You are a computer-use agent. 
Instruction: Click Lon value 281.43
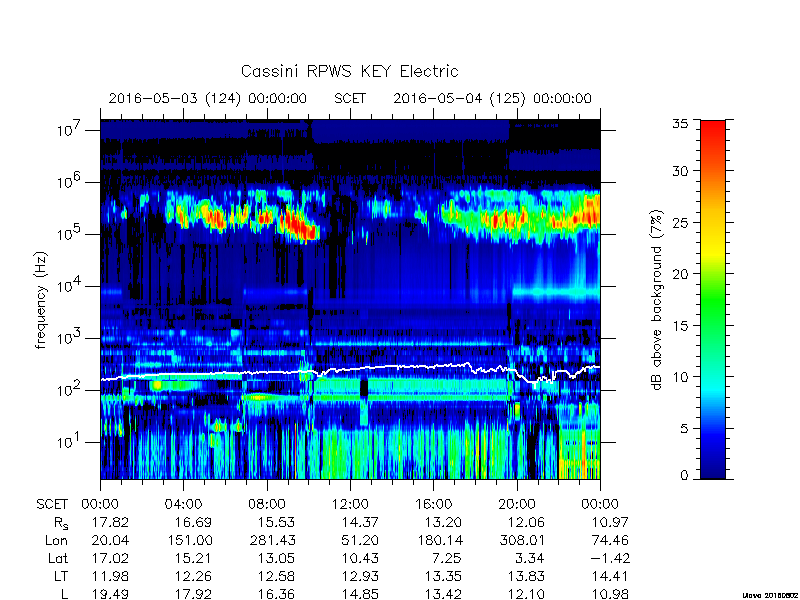pos(272,540)
